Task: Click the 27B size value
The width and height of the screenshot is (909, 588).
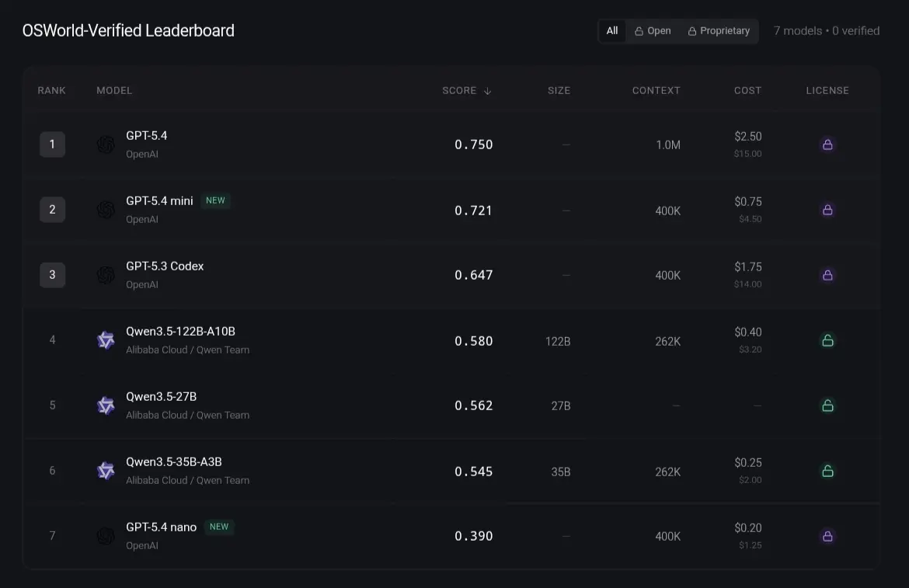Action: 561,405
